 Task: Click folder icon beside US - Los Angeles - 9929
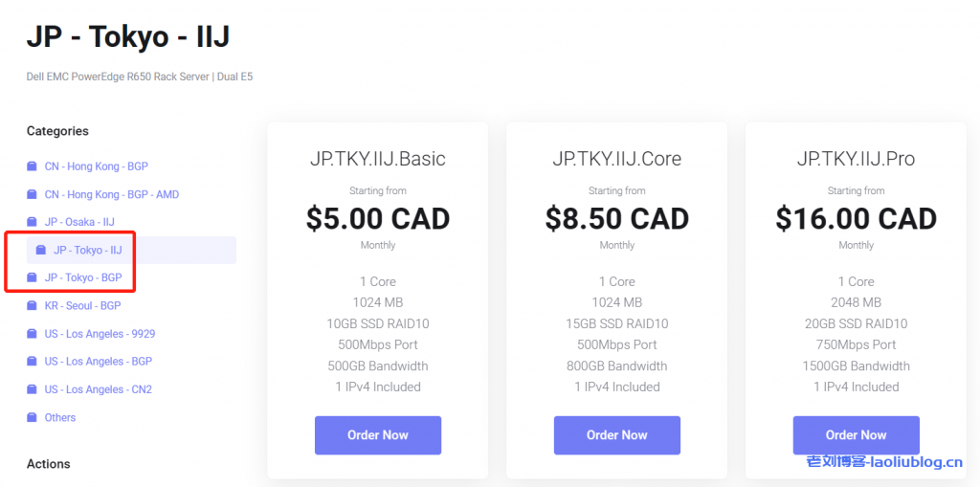click(32, 334)
